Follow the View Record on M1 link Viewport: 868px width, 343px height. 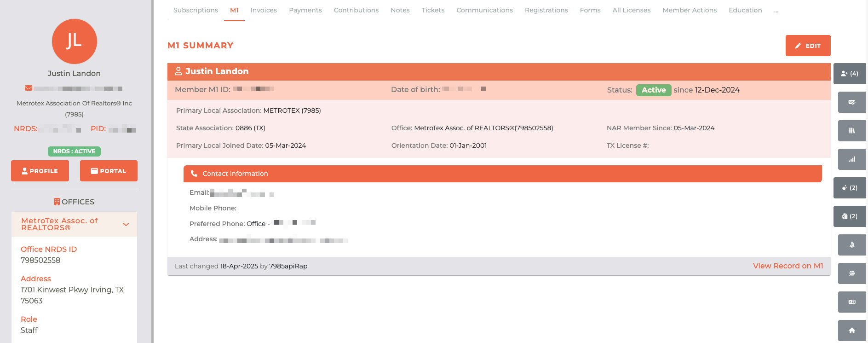[x=788, y=266]
